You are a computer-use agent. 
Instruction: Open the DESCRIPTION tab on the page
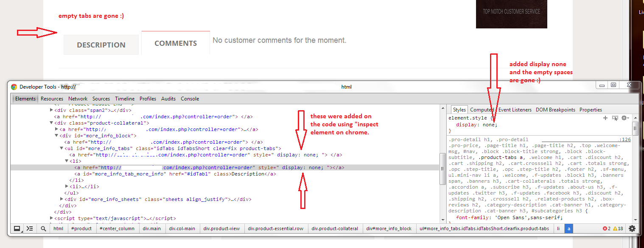(101, 45)
